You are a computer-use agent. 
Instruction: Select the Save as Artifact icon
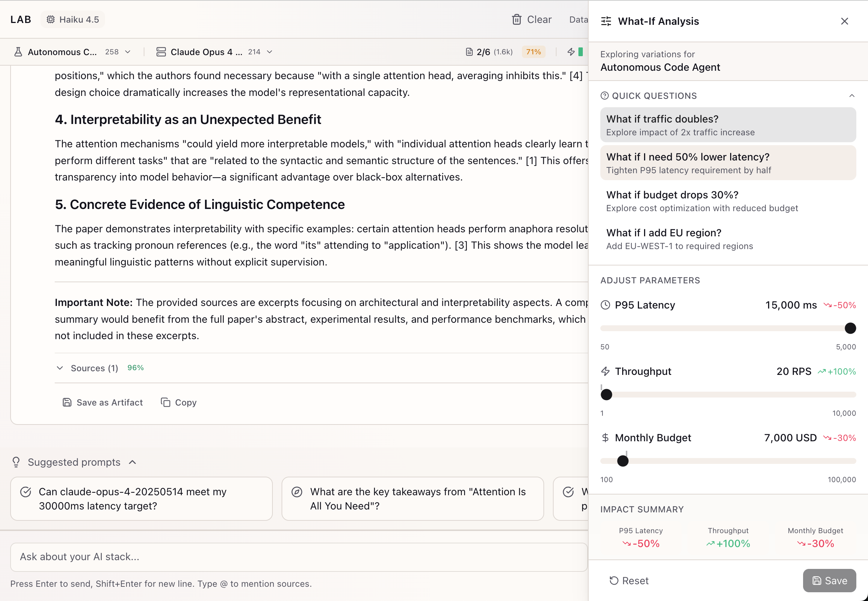(x=67, y=402)
